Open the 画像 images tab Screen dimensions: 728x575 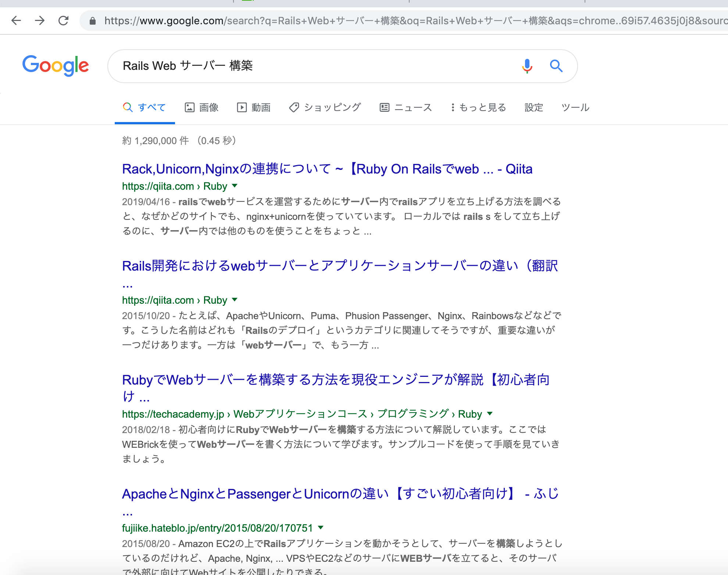tap(201, 107)
